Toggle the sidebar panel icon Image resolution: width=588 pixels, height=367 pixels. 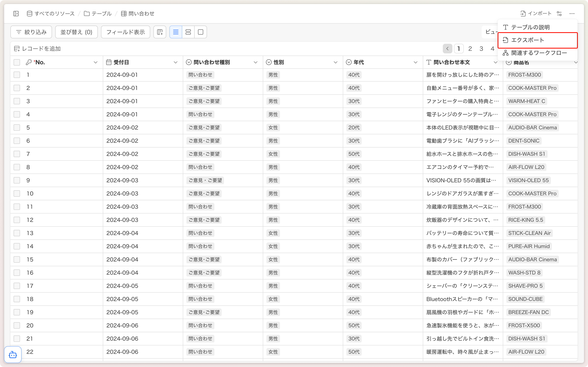tap(16, 14)
